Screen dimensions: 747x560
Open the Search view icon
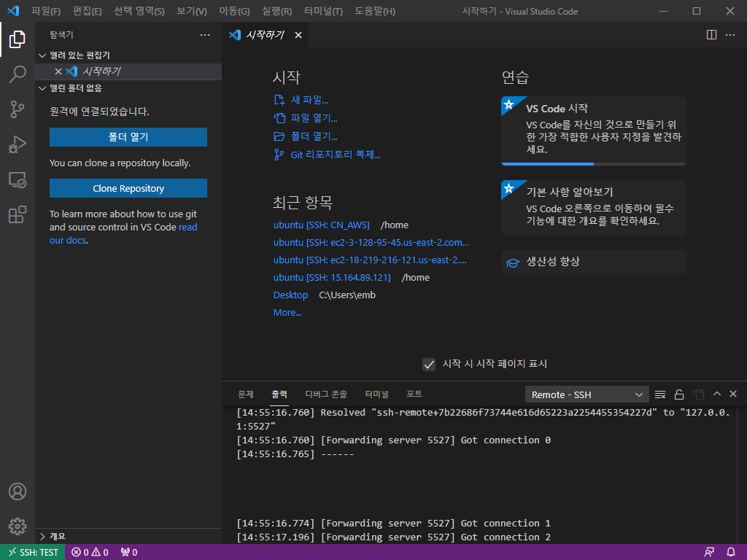point(18,74)
